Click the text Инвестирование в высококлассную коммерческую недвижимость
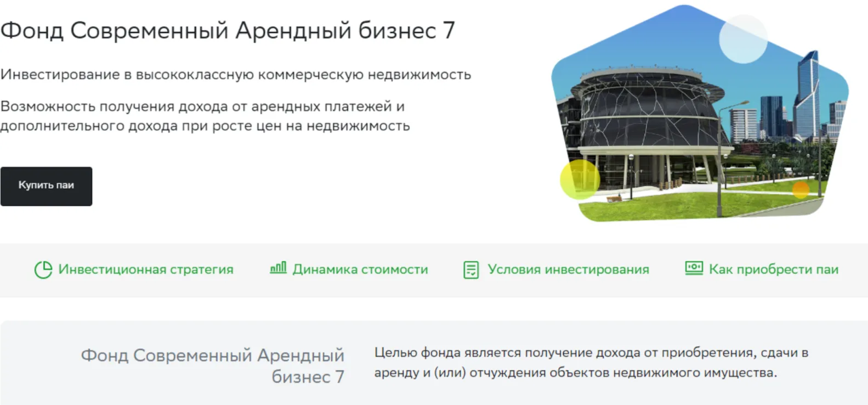The image size is (868, 405). [x=236, y=75]
